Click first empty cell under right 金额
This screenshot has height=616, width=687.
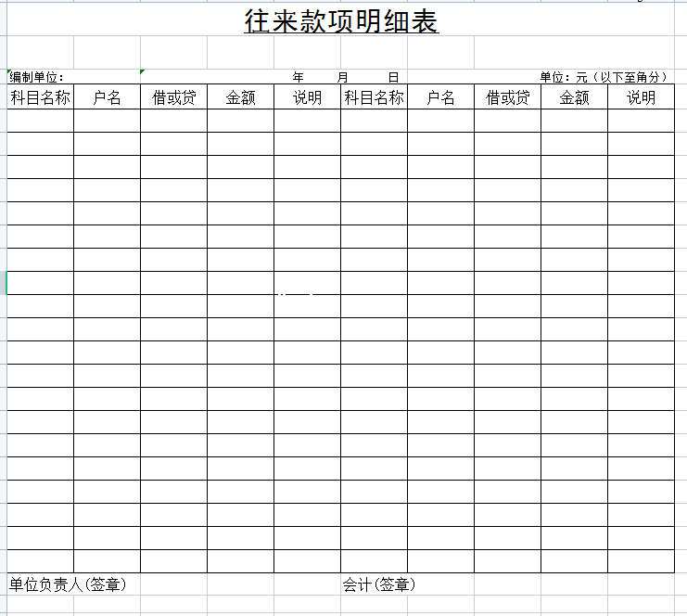pyautogui.click(x=574, y=121)
